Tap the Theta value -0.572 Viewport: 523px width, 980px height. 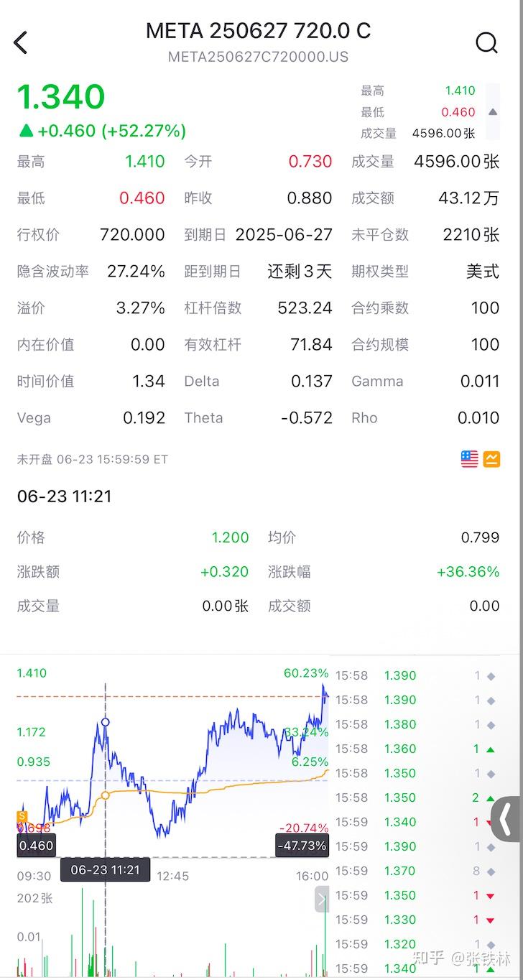307,418
